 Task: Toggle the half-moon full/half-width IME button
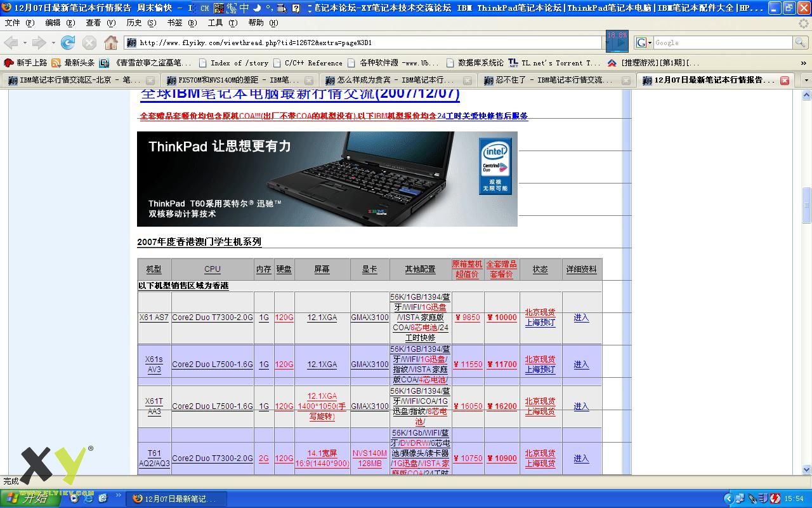(x=256, y=8)
